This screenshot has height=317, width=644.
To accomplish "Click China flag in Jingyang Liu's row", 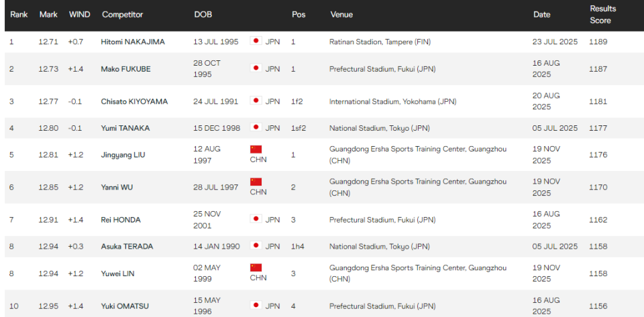I will (256, 149).
